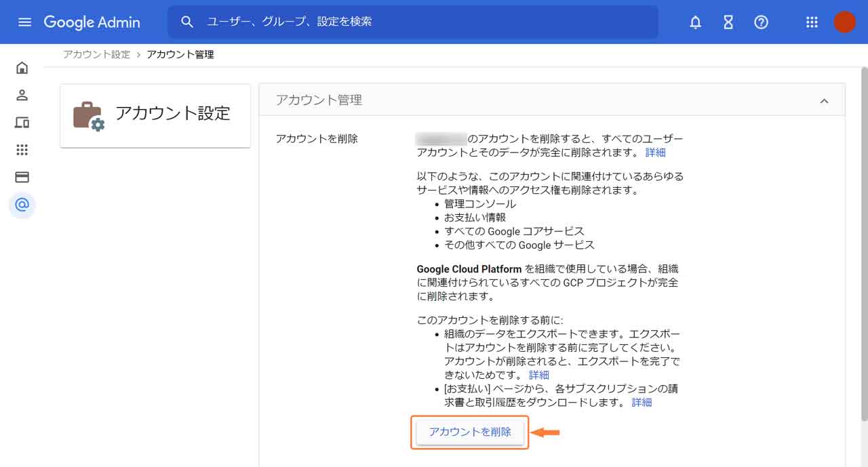Collapse the アカウント管理 section chevron

click(x=824, y=101)
